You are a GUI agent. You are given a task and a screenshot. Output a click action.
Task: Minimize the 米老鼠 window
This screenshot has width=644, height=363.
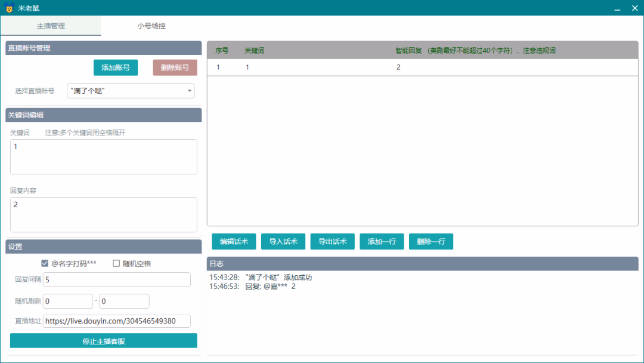[x=617, y=8]
